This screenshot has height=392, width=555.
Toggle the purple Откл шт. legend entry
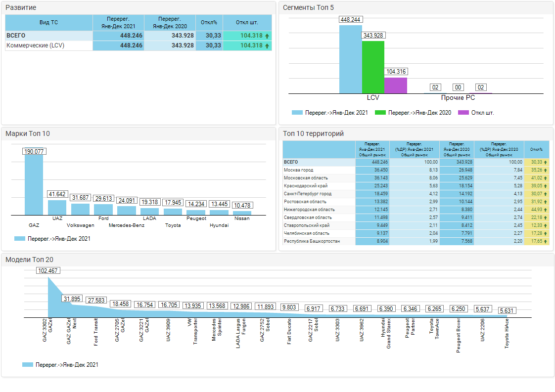click(x=475, y=113)
